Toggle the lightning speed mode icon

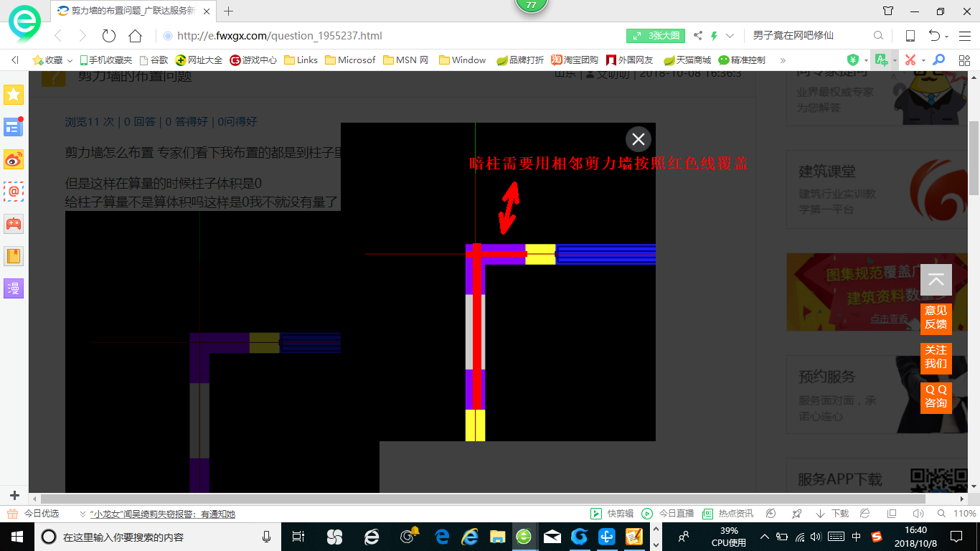(x=715, y=36)
